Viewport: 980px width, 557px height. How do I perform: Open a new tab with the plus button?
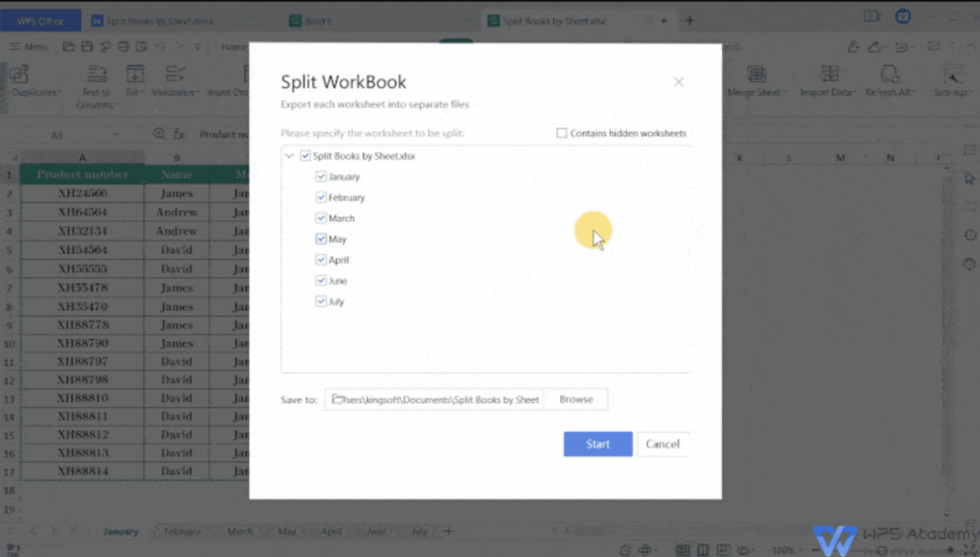[690, 21]
